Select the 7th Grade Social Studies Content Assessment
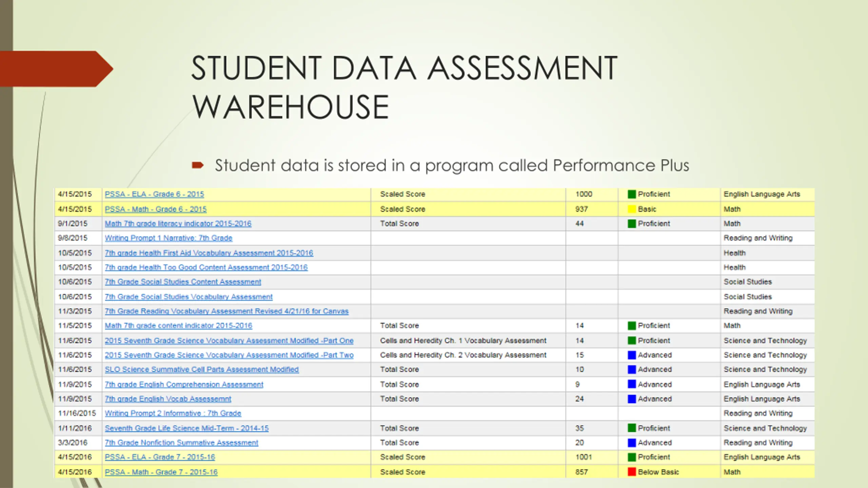The width and height of the screenshot is (868, 488). tap(183, 282)
